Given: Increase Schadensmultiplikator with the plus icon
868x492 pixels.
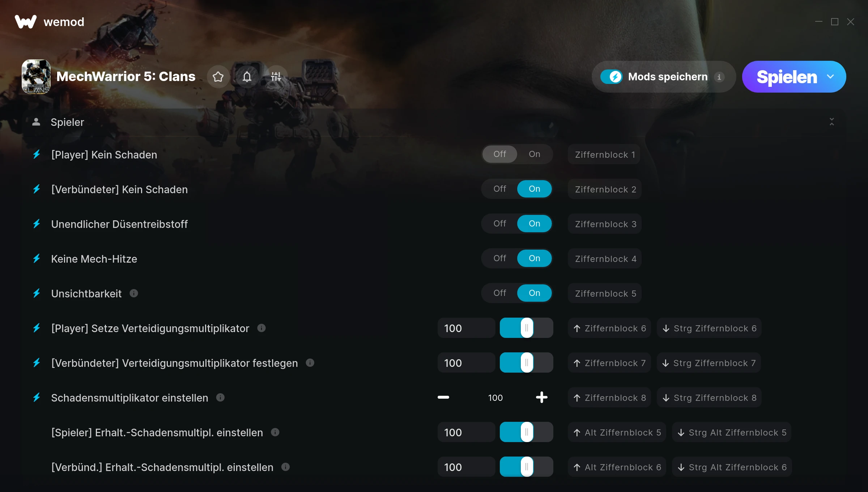Looking at the screenshot, I should [541, 397].
